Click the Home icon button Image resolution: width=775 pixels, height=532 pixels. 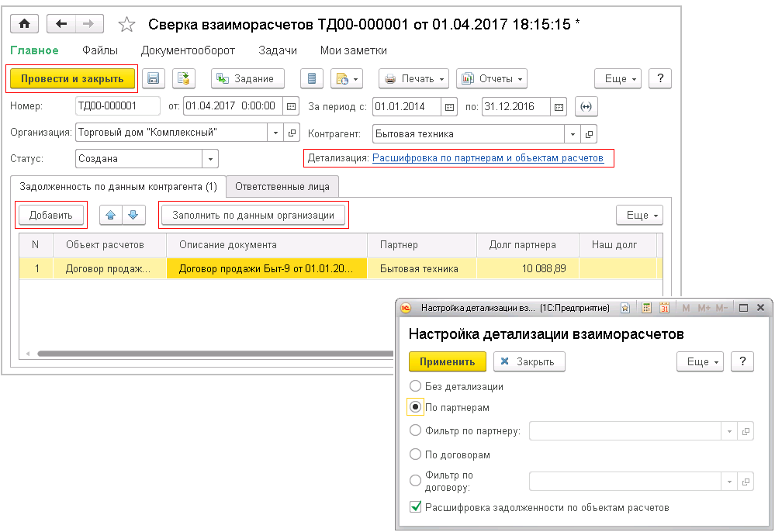click(24, 24)
